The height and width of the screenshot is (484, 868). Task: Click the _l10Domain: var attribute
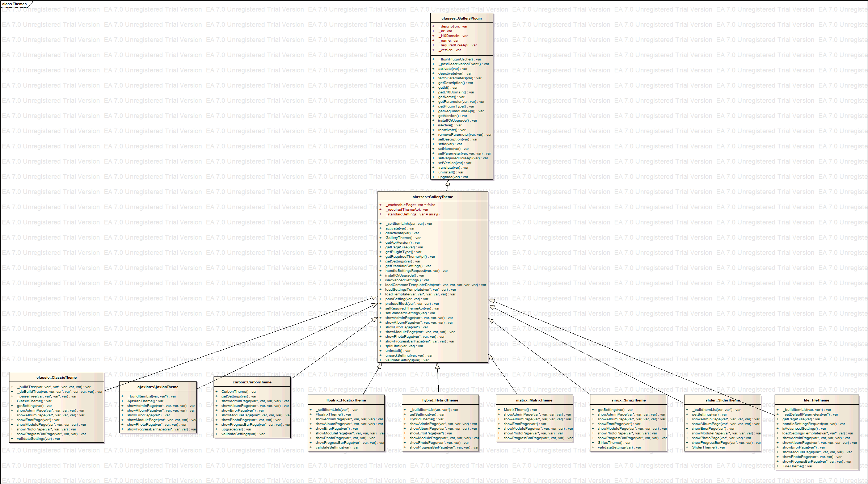click(453, 36)
